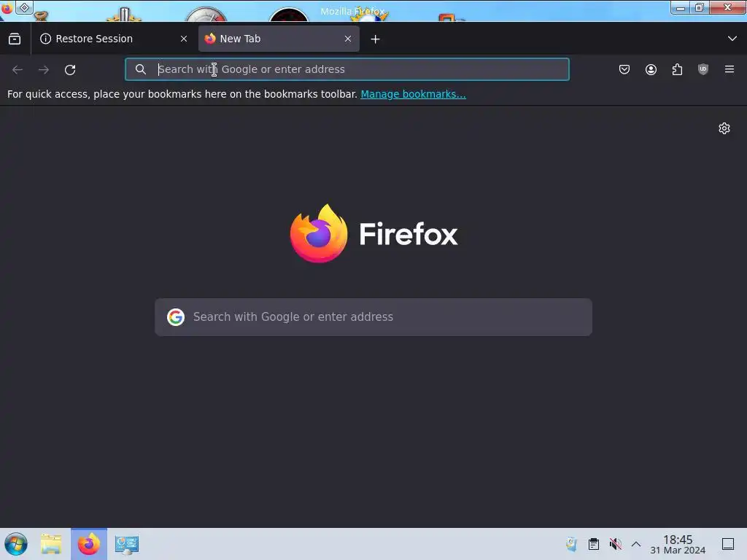Screen dimensions: 747x560
Task: Personalize new tab with gear icon
Action: tap(724, 128)
